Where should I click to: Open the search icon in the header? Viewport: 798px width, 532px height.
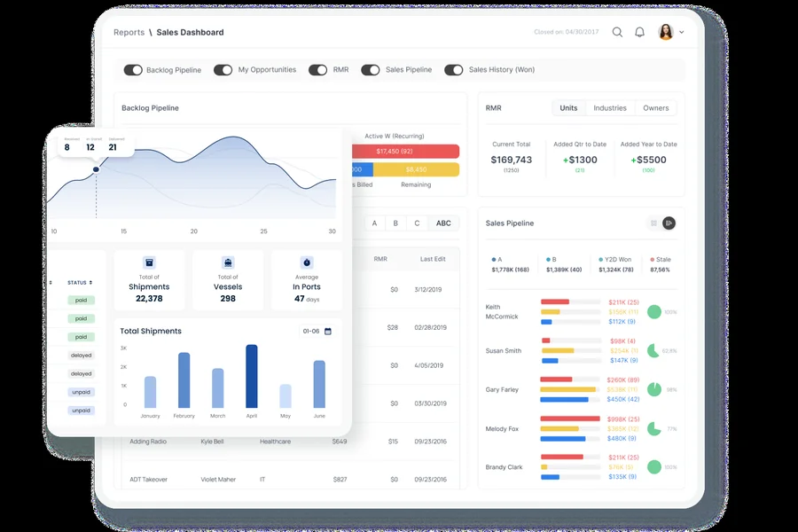click(617, 32)
